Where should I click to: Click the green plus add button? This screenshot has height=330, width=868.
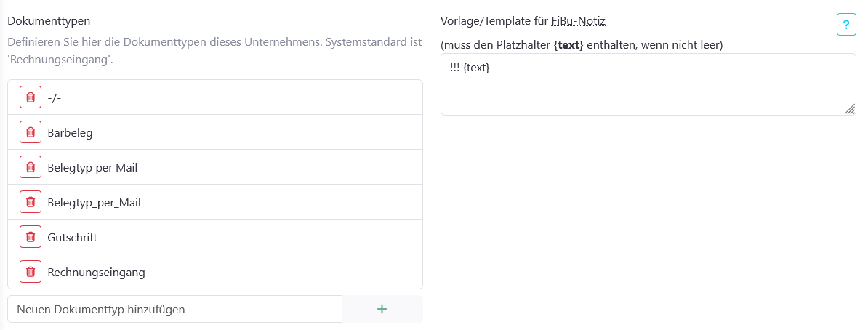click(x=382, y=309)
